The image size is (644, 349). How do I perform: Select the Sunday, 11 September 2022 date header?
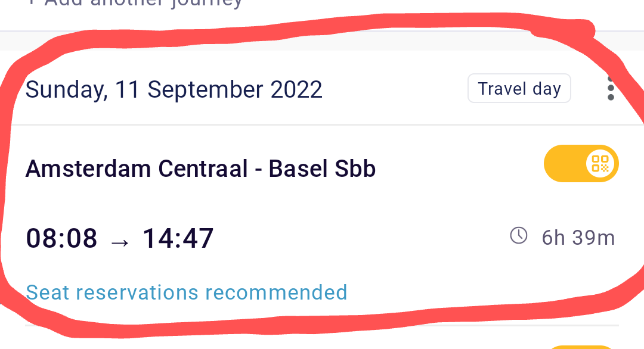click(x=174, y=89)
